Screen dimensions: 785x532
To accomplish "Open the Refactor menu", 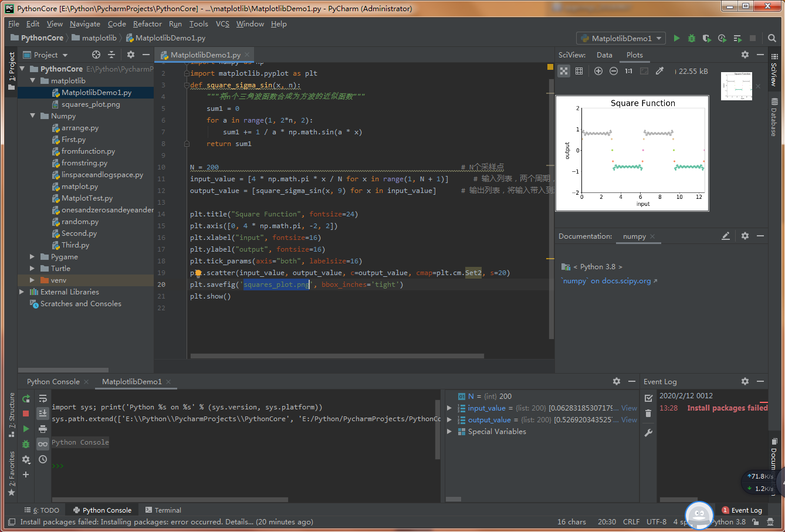I will 147,24.
